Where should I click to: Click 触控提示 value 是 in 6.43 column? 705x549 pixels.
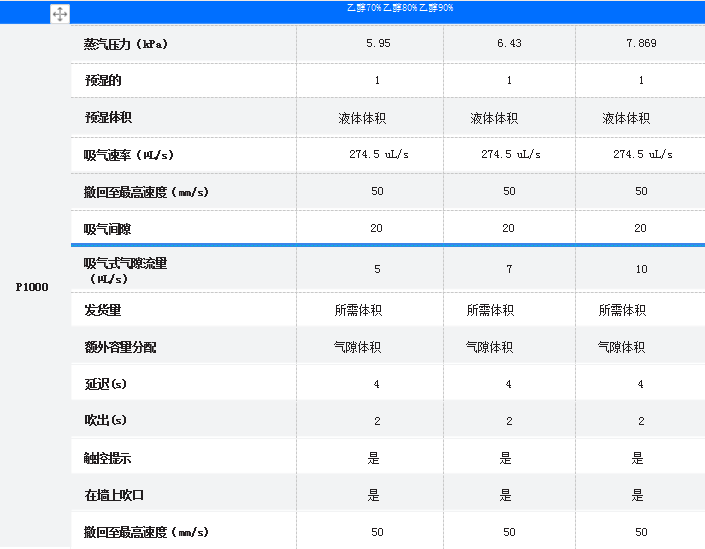pyautogui.click(x=505, y=459)
